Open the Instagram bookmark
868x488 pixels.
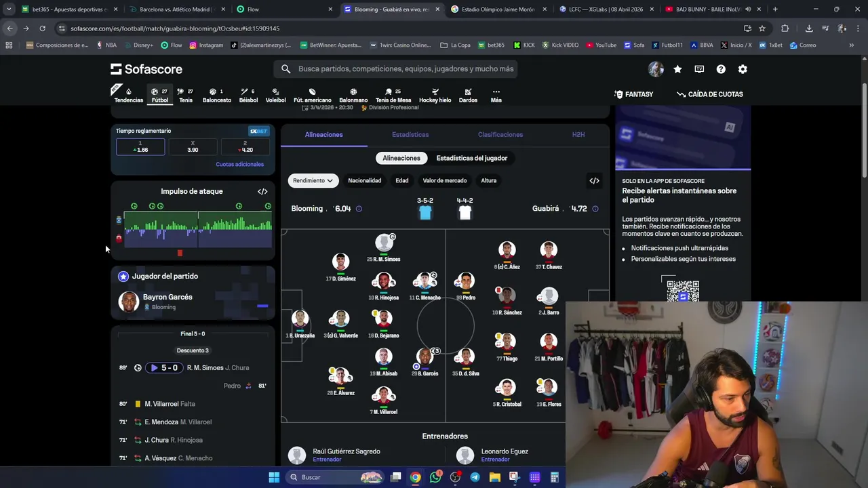point(206,45)
